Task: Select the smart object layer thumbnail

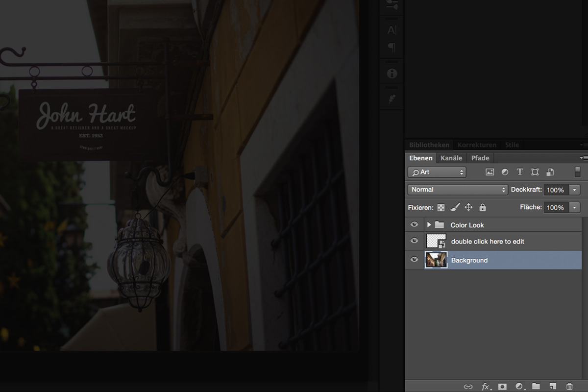Action: [x=436, y=241]
